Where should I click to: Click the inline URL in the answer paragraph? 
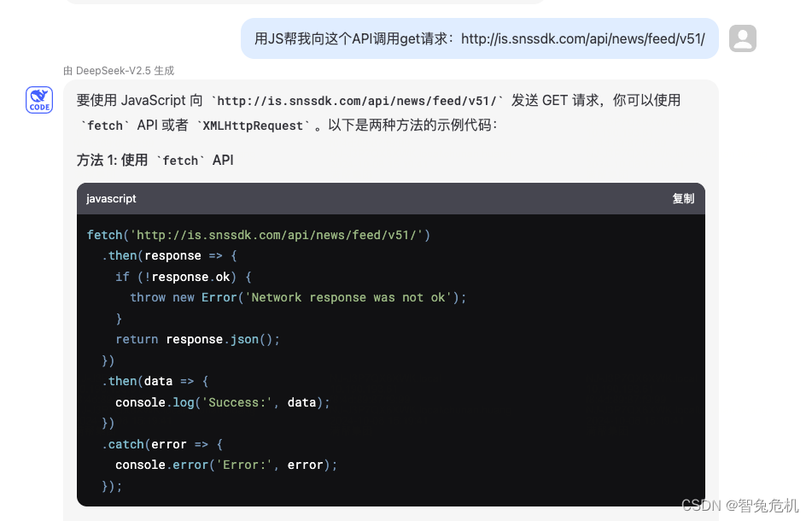pos(357,101)
